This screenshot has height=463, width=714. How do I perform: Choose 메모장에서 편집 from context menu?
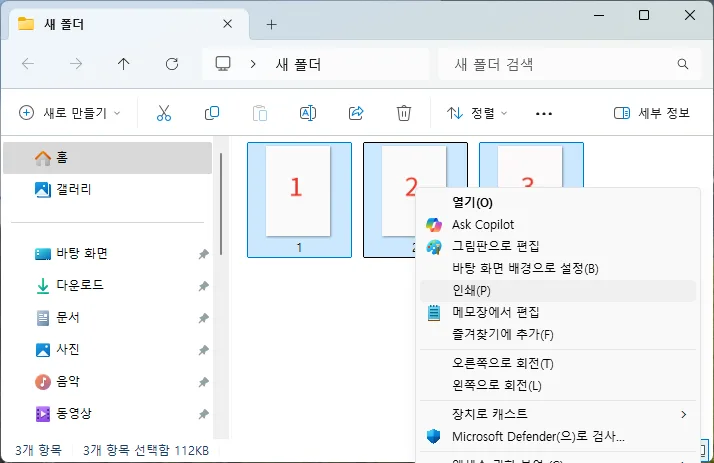(x=558, y=312)
